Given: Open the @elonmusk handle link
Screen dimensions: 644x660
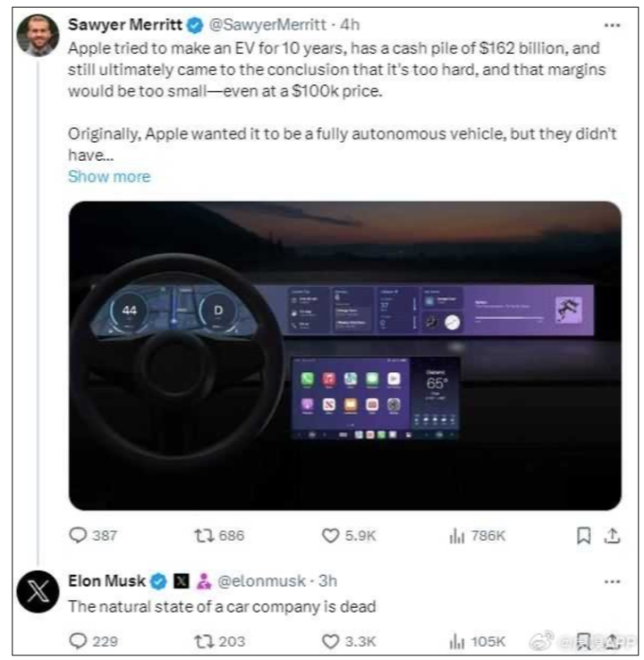Looking at the screenshot, I should tap(261, 581).
